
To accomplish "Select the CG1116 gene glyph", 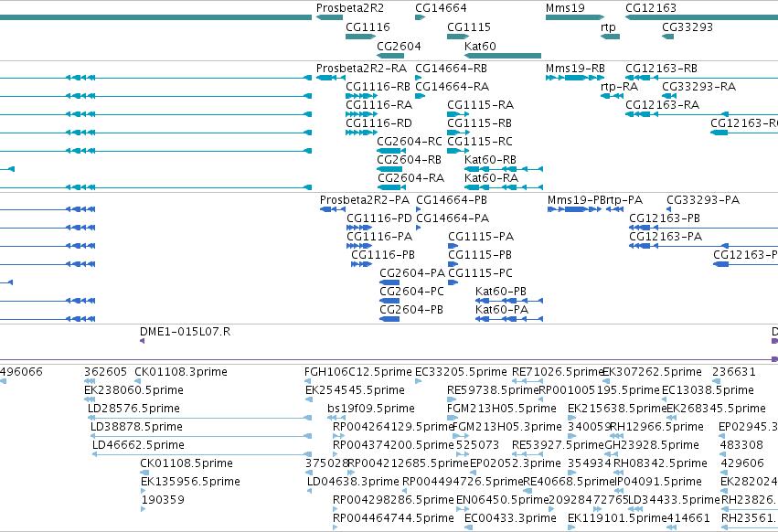I will click(x=361, y=37).
